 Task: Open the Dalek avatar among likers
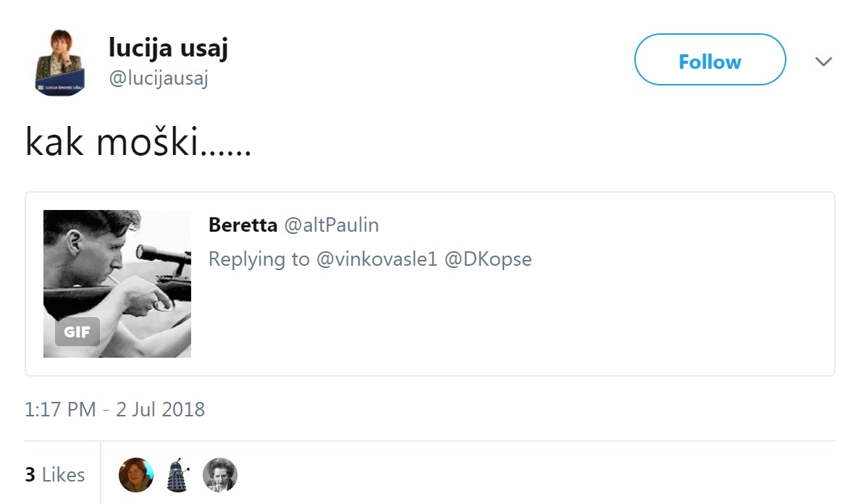[178, 474]
